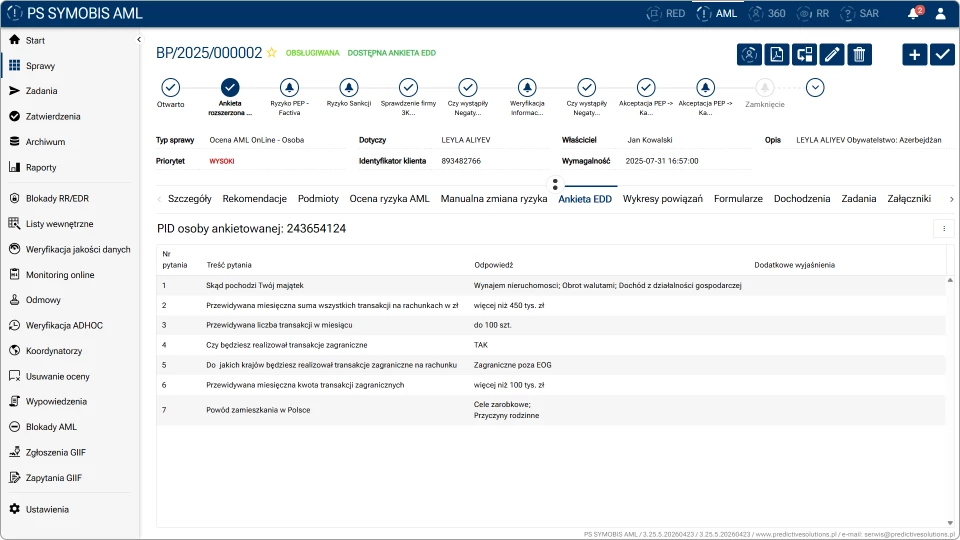Open the three-dot menu of survey panel
The width and height of the screenshot is (960, 540).
943,228
